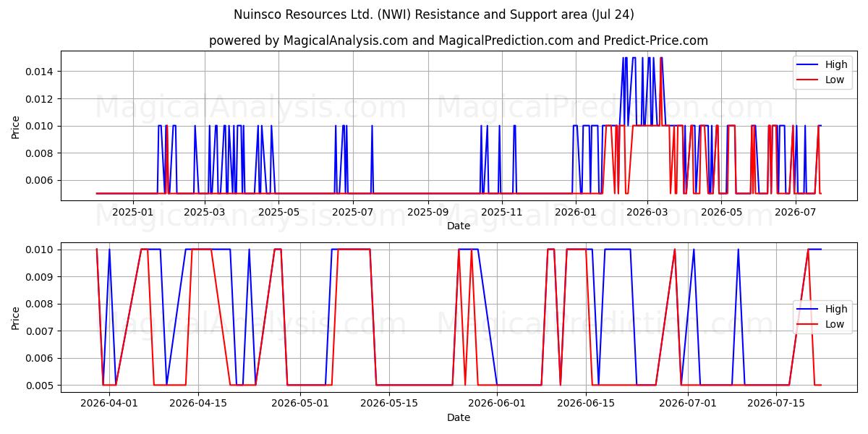
Task: Click the 2025-07 x-axis label
Action: pos(352,213)
